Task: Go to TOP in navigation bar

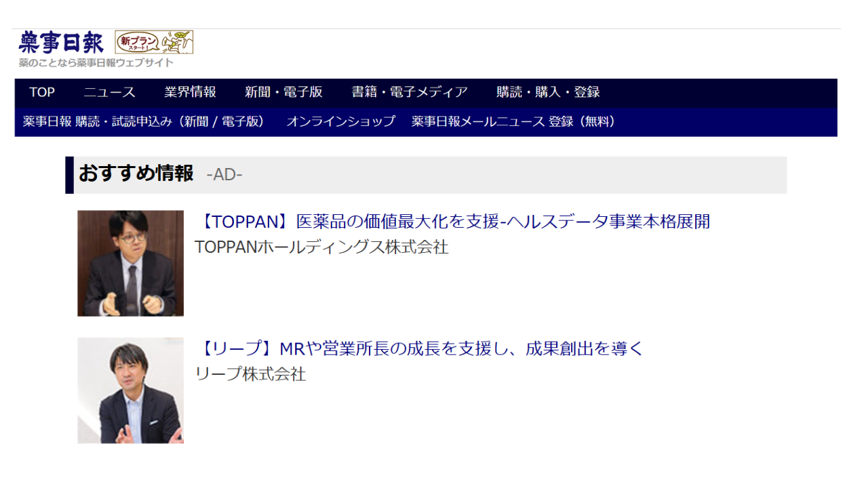Action: click(42, 92)
